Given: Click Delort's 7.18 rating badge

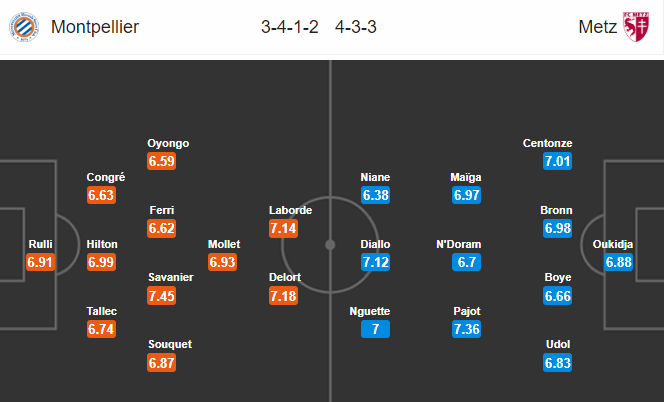Looking at the screenshot, I should pyautogui.click(x=283, y=295).
